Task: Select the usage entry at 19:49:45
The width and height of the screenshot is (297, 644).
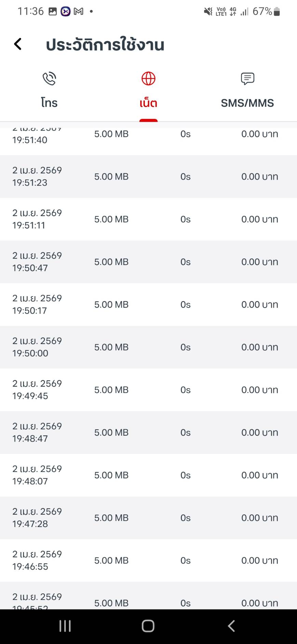Action: tap(148, 390)
